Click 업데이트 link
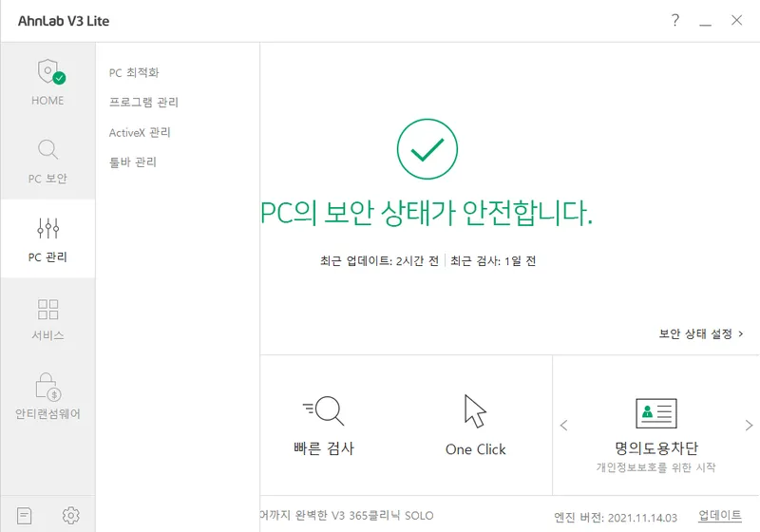Viewport: 760px width, 532px height. (x=720, y=516)
